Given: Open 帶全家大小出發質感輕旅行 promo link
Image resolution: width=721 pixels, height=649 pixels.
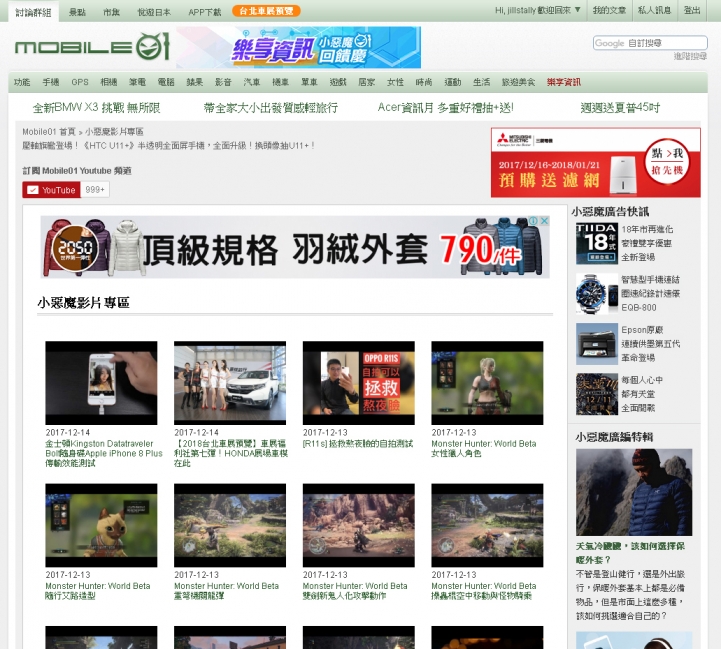Looking at the screenshot, I should click(x=270, y=108).
